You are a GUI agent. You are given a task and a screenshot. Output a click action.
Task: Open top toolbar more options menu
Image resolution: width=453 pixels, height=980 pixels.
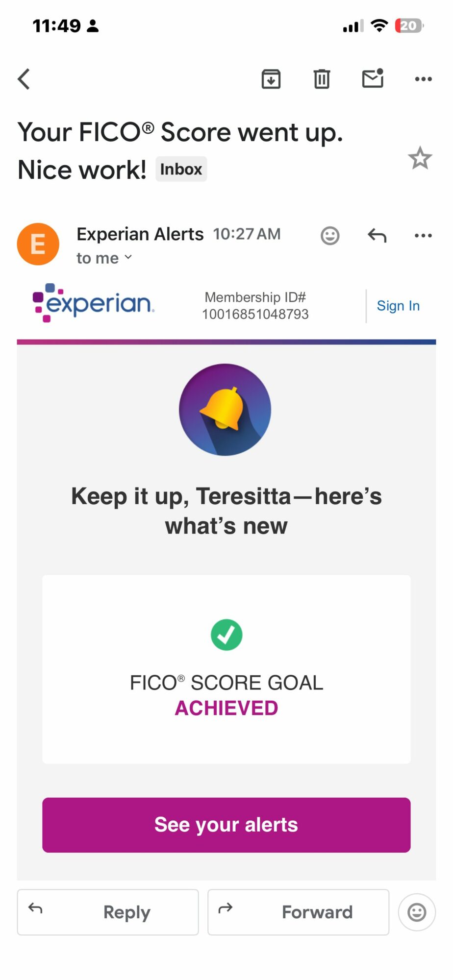click(423, 79)
